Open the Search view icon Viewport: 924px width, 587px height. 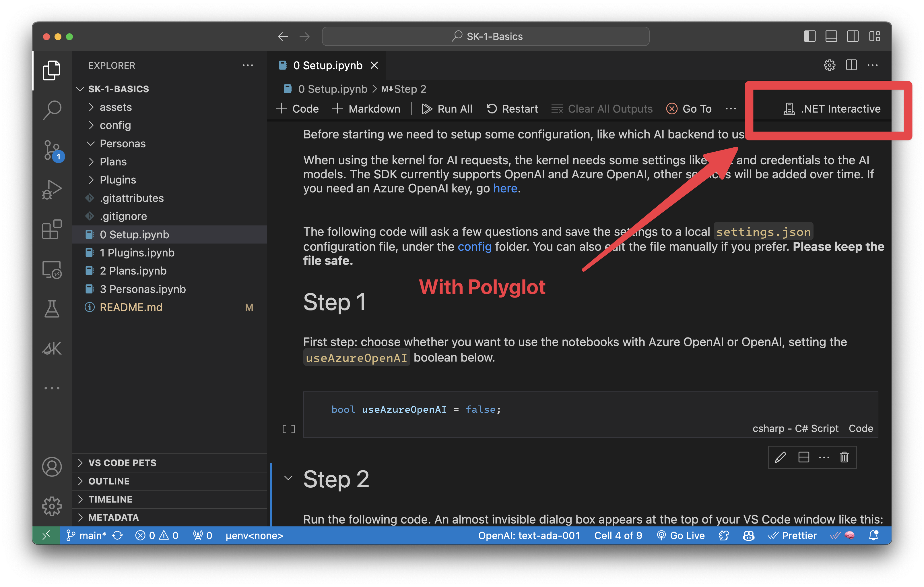tap(52, 110)
